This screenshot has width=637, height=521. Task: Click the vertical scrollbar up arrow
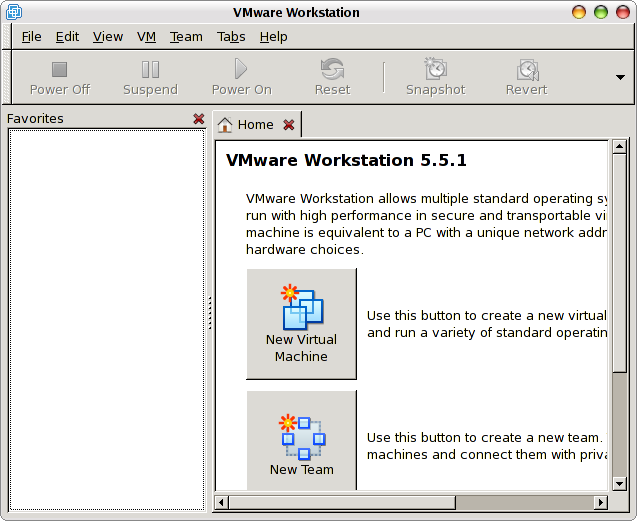pos(620,146)
